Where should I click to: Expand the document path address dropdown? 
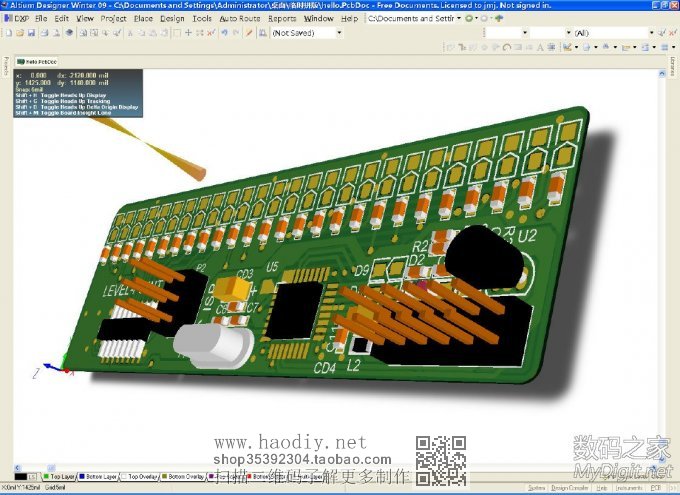click(459, 18)
